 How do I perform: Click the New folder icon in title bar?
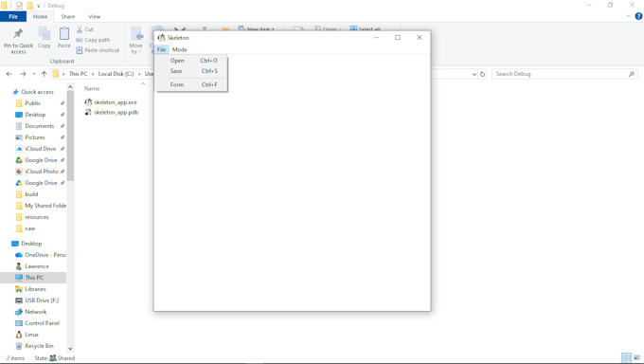pos(29,6)
